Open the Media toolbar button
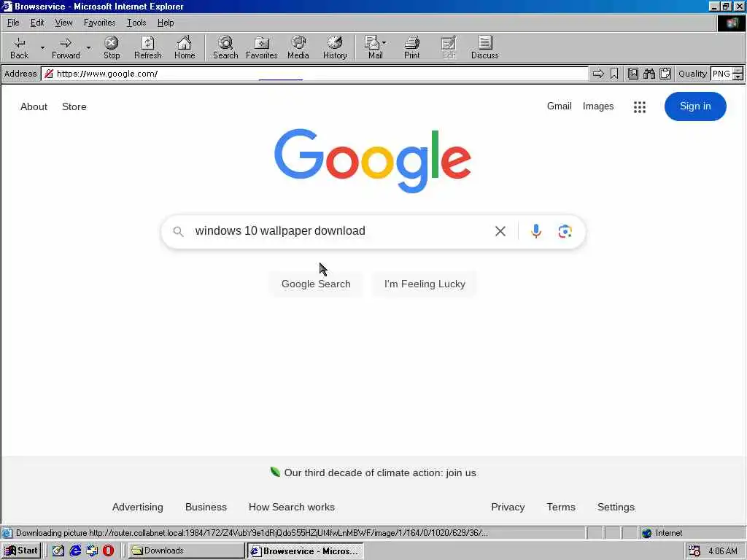747x560 pixels. [x=298, y=47]
